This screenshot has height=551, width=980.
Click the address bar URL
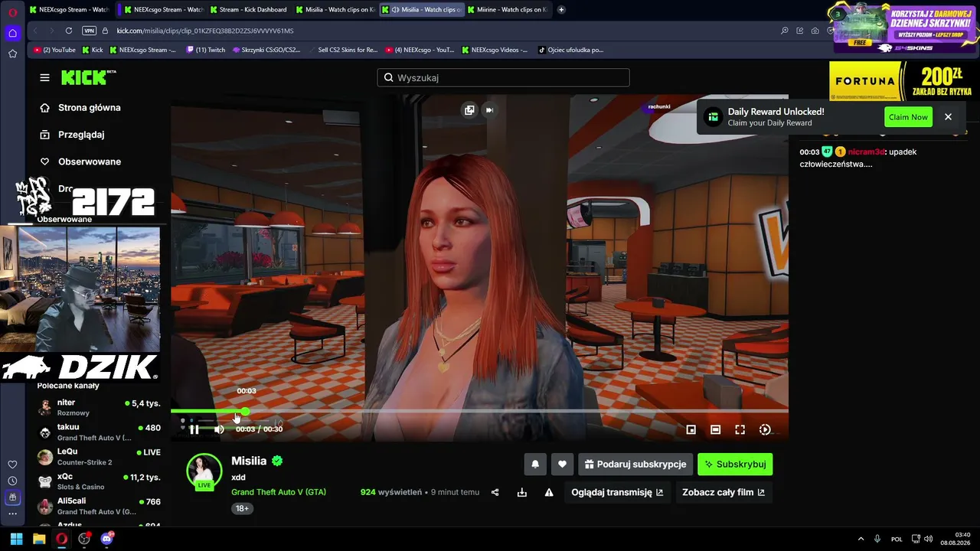[x=205, y=31]
